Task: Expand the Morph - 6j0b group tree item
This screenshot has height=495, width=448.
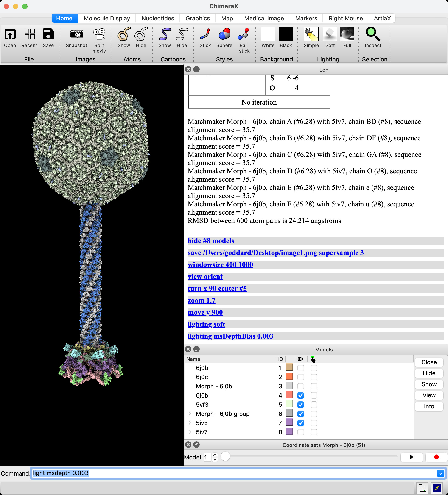Action: (x=190, y=414)
